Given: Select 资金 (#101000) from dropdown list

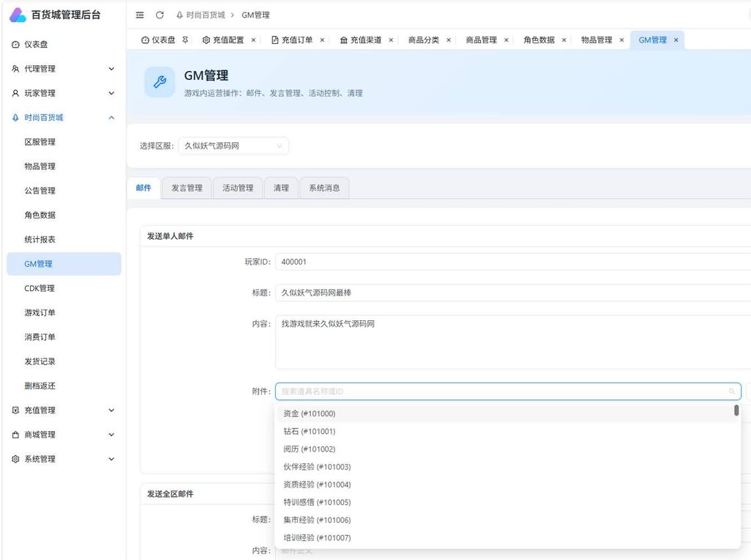Looking at the screenshot, I should click(505, 413).
